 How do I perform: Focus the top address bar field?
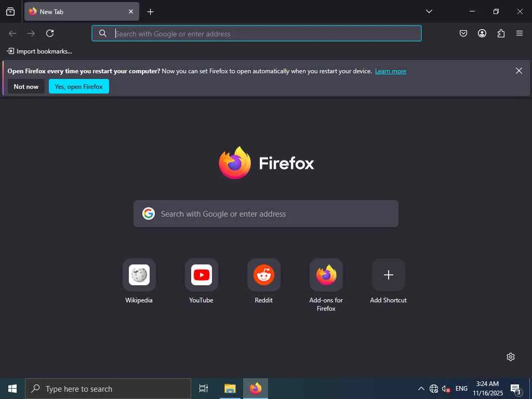(x=257, y=33)
